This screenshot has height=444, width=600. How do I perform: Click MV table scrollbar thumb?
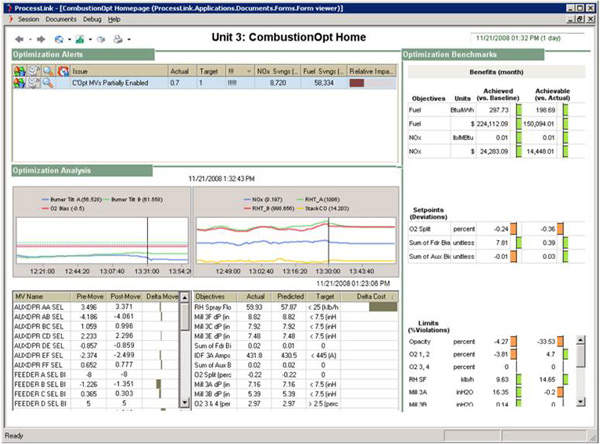click(184, 317)
